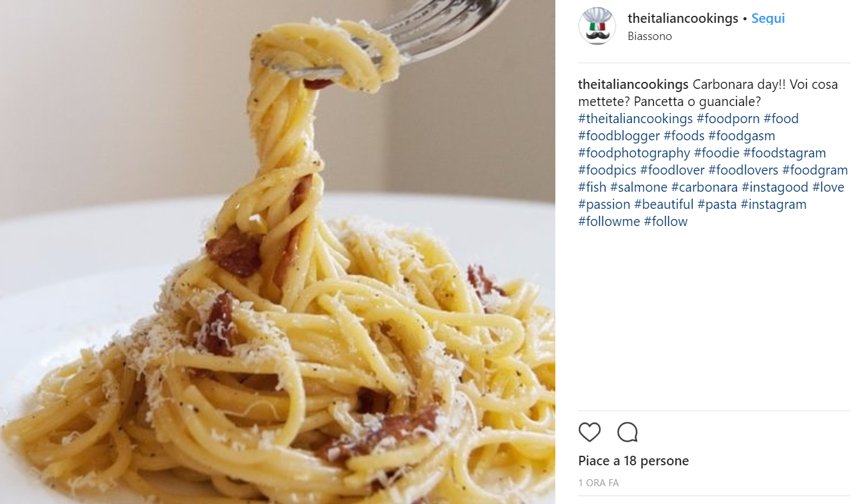Open theitaliancookings profile from header username

click(x=683, y=18)
